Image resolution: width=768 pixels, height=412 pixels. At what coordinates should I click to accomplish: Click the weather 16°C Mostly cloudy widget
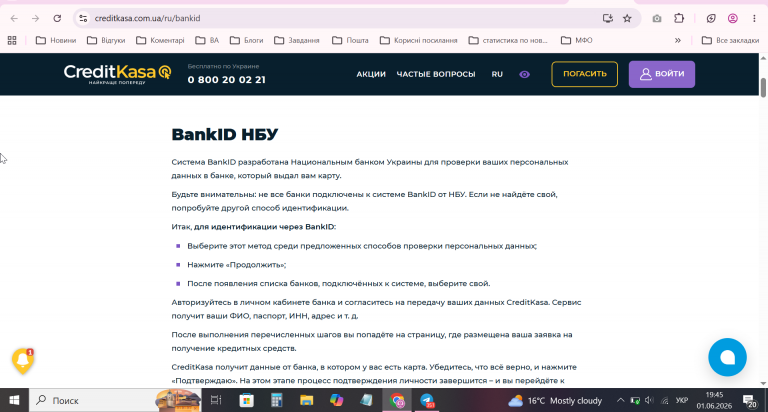pos(555,401)
